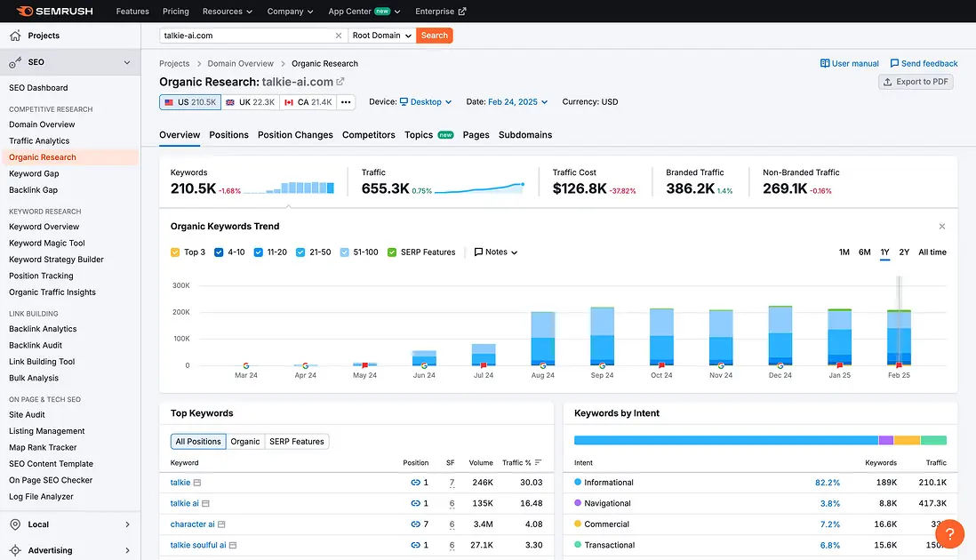Expand the Device Desktop dropdown
The width and height of the screenshot is (976, 560).
426,102
